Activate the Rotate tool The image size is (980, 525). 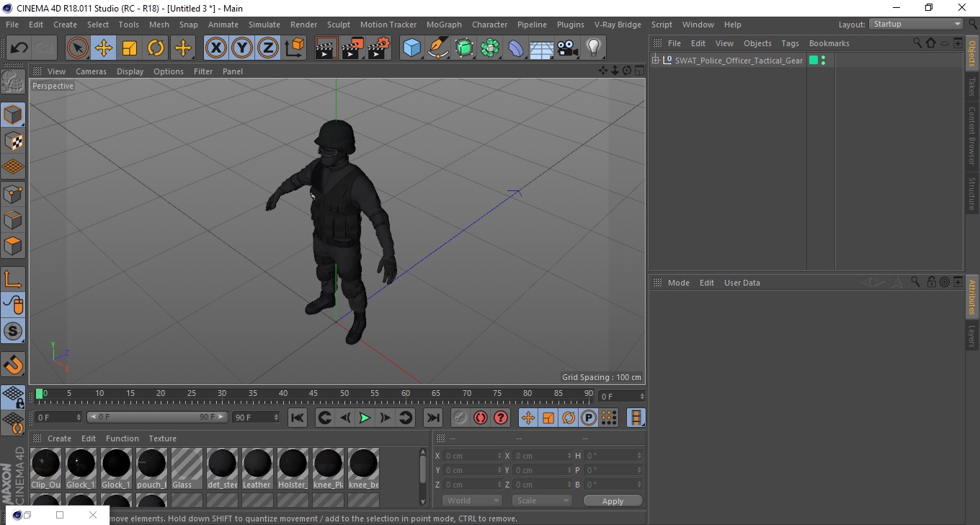click(x=156, y=48)
